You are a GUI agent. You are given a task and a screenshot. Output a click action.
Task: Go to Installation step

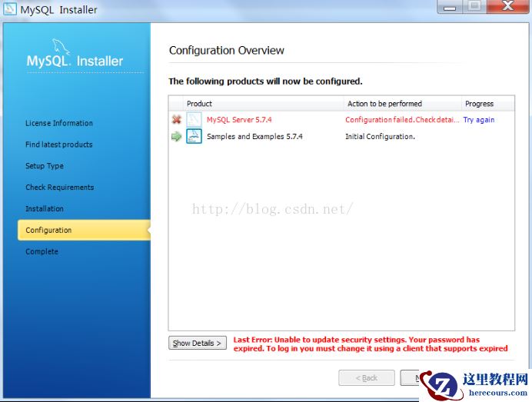pyautogui.click(x=45, y=208)
